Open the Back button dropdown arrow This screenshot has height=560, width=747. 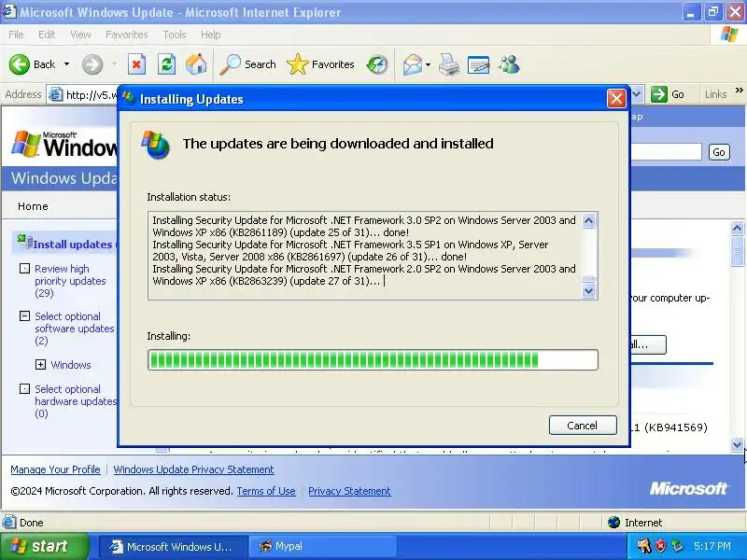click(66, 64)
